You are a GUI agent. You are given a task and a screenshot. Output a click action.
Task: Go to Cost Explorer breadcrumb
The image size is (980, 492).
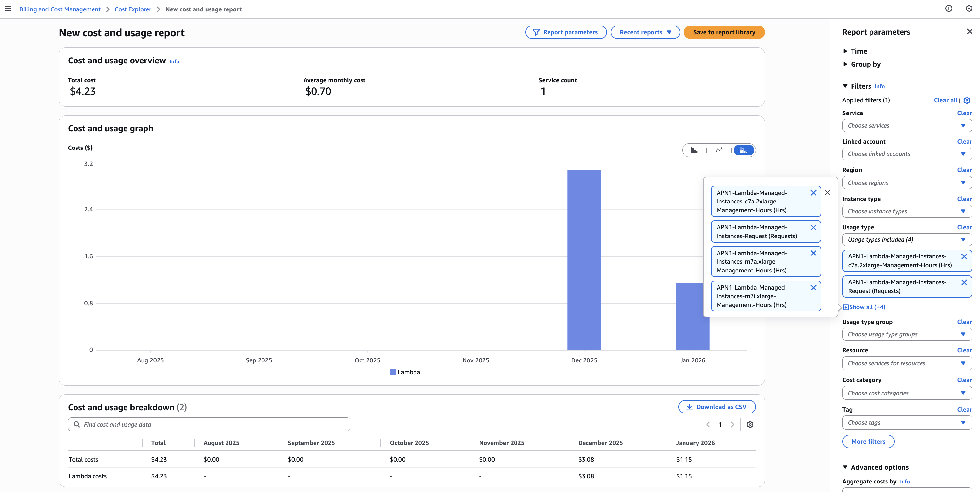[133, 9]
